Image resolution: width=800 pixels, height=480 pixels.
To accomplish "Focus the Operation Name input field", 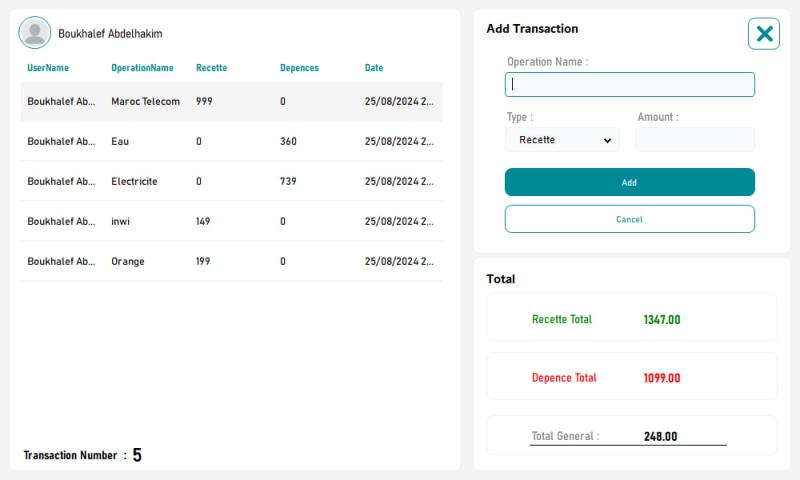I will (630, 85).
